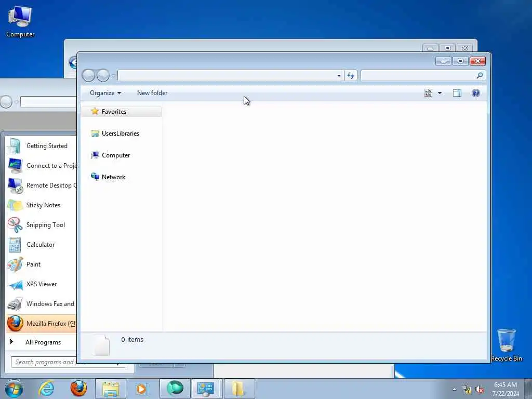Screen dimensions: 532x399
Task: Switch to Windows Explorer taskbar button
Action: (x=111, y=389)
